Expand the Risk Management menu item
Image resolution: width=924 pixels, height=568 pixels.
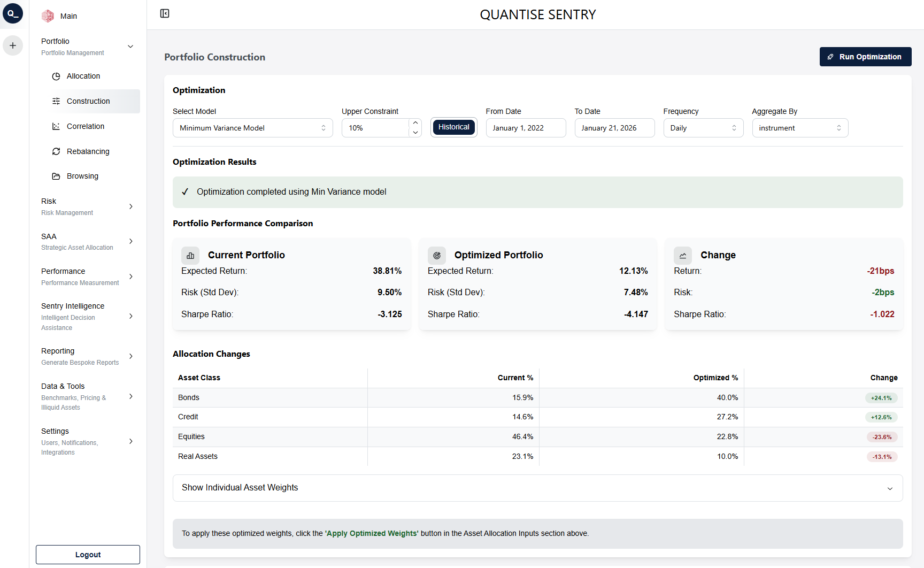pyautogui.click(x=130, y=206)
